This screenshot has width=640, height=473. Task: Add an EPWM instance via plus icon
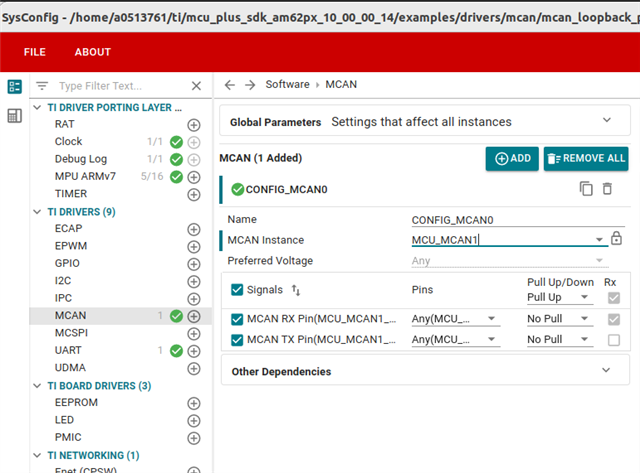(194, 247)
